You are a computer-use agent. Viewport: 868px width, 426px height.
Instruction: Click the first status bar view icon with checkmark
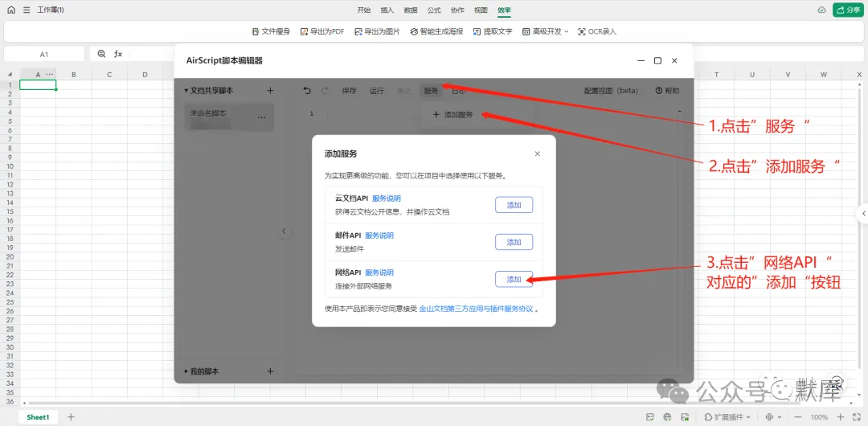(650, 417)
